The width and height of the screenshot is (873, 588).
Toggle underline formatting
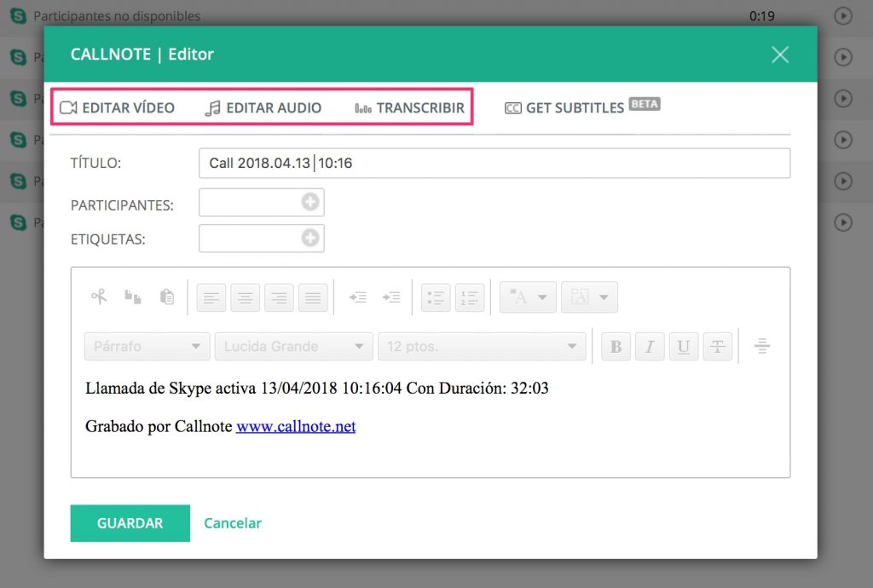684,347
